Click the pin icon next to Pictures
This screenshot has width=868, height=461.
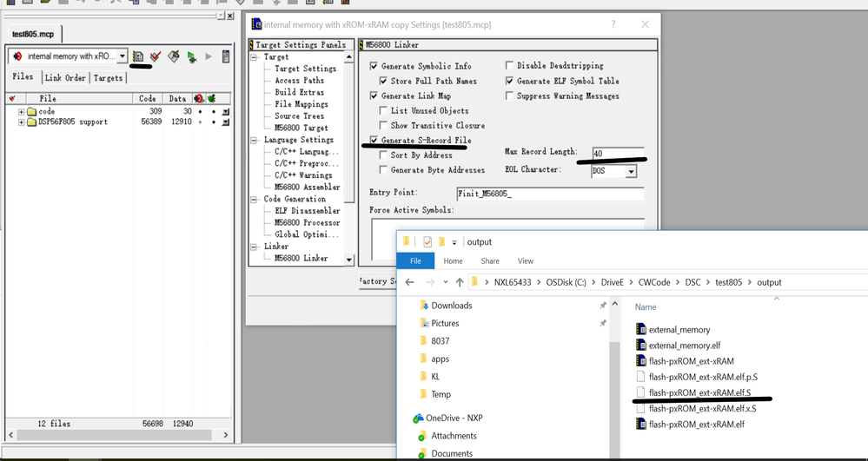603,323
